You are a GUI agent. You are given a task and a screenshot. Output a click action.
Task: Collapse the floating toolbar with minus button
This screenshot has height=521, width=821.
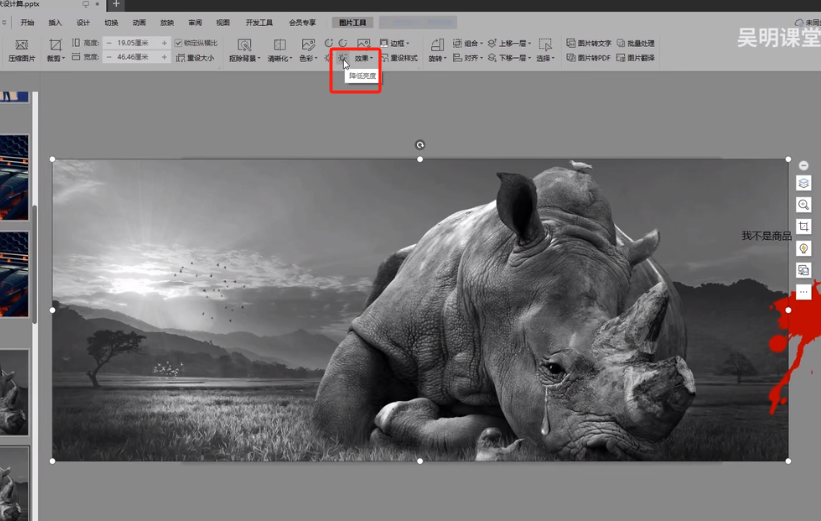[x=804, y=165]
